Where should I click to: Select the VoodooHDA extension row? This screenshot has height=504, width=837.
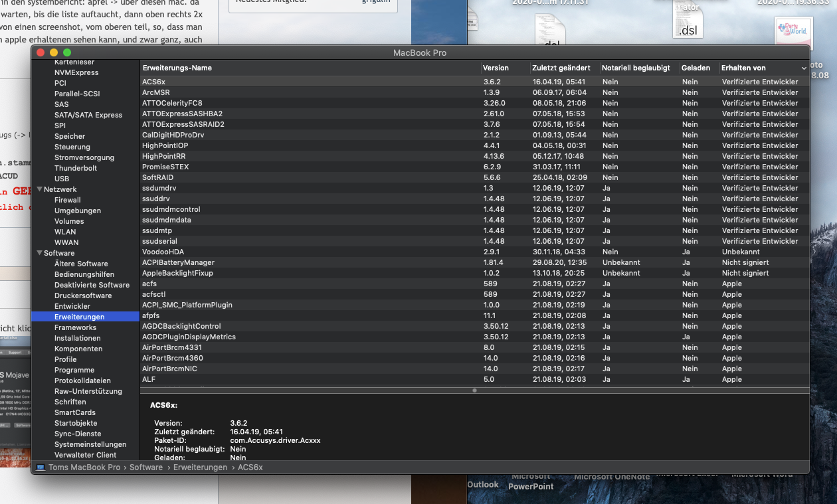coord(475,252)
